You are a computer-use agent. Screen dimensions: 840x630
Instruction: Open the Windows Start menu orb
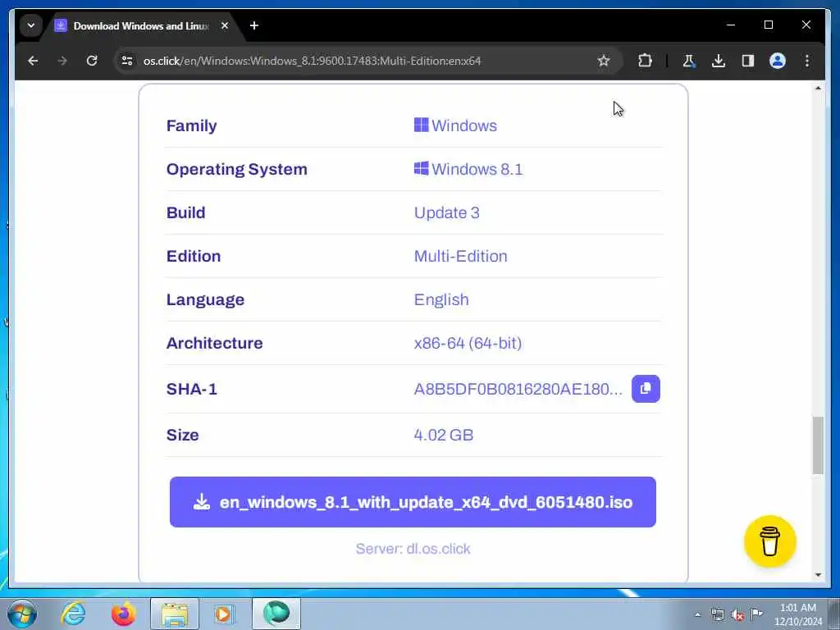(x=22, y=614)
